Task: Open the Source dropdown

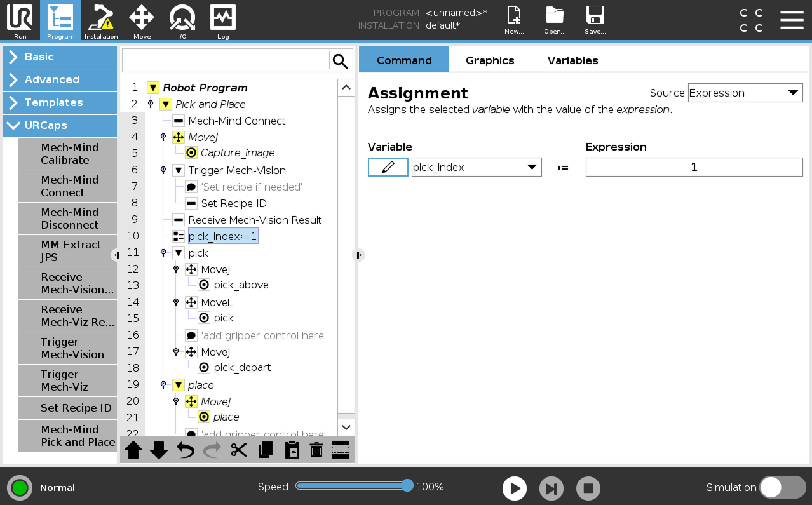Action: (x=745, y=93)
